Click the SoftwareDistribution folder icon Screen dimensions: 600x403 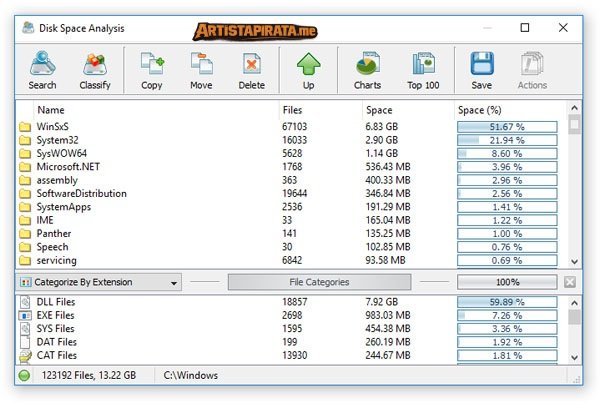click(x=25, y=194)
